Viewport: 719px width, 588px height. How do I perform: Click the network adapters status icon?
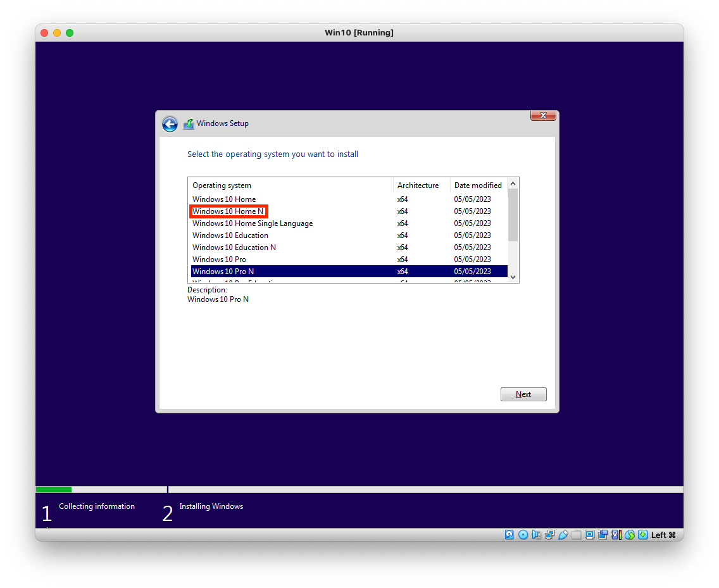point(550,535)
